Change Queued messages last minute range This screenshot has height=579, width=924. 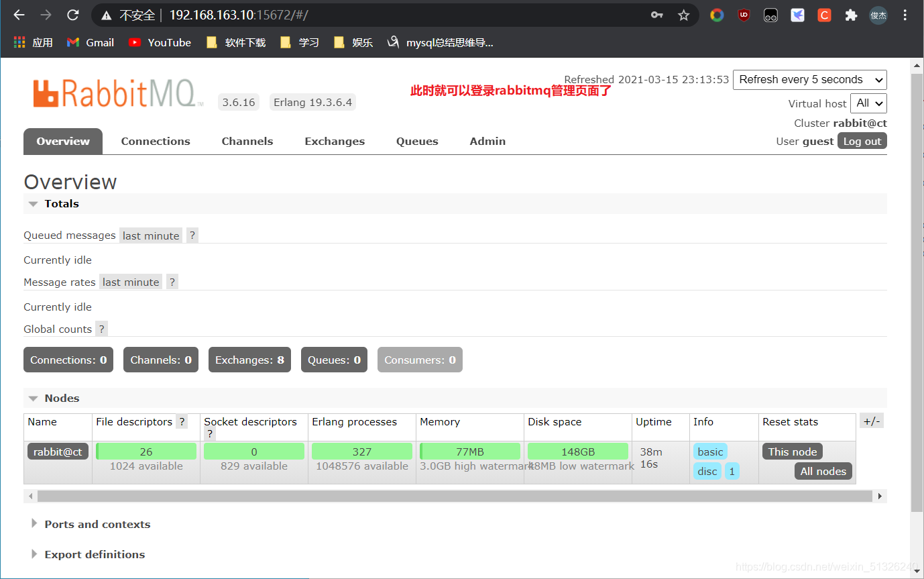click(x=151, y=235)
